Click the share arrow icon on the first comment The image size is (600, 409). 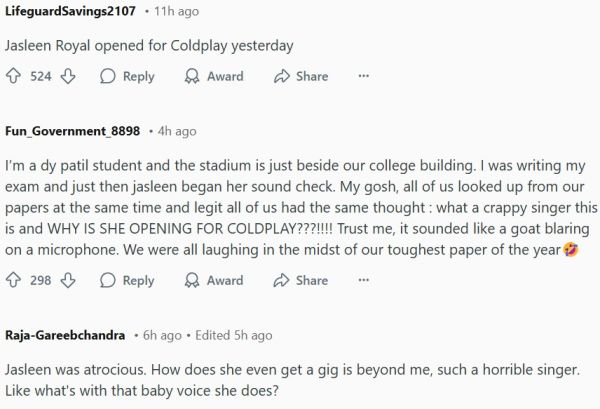pos(282,76)
